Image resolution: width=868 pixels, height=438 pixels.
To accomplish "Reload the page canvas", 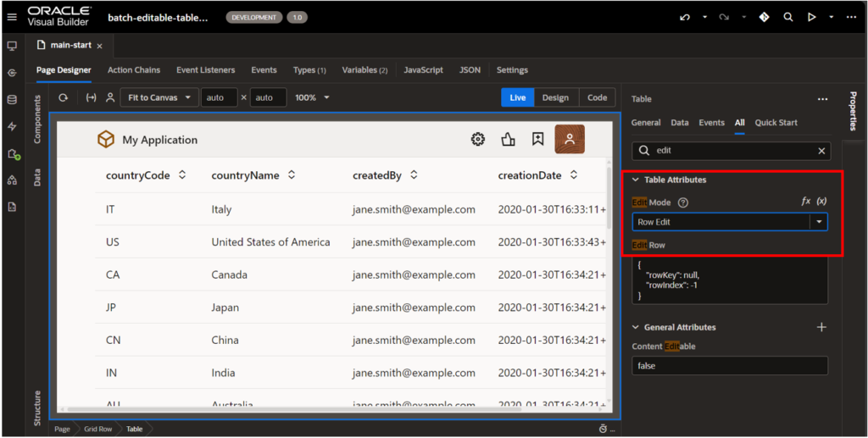I will coord(63,97).
